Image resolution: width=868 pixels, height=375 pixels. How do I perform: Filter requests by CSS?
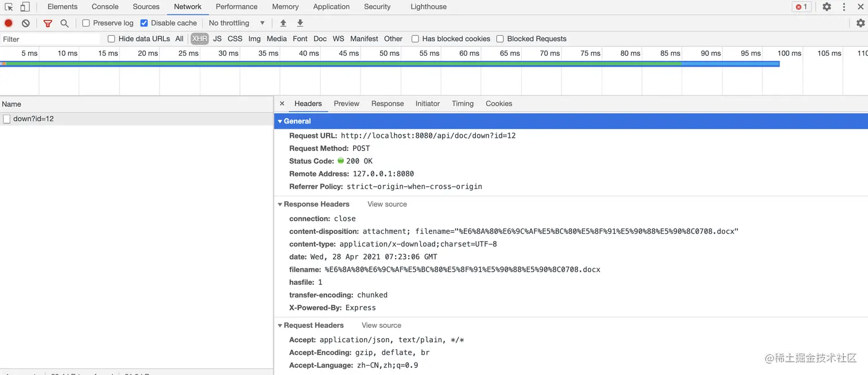point(235,38)
